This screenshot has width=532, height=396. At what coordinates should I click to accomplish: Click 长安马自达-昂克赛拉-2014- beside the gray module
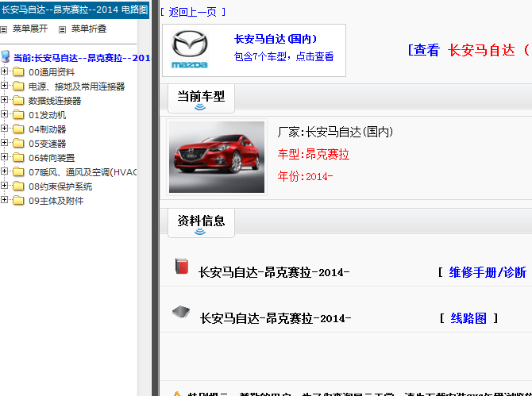276,318
